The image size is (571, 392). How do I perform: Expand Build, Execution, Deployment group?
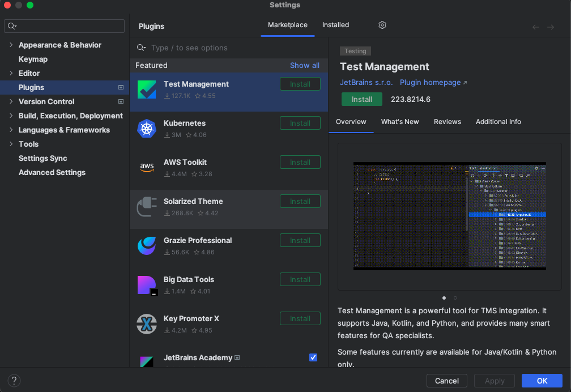11,116
